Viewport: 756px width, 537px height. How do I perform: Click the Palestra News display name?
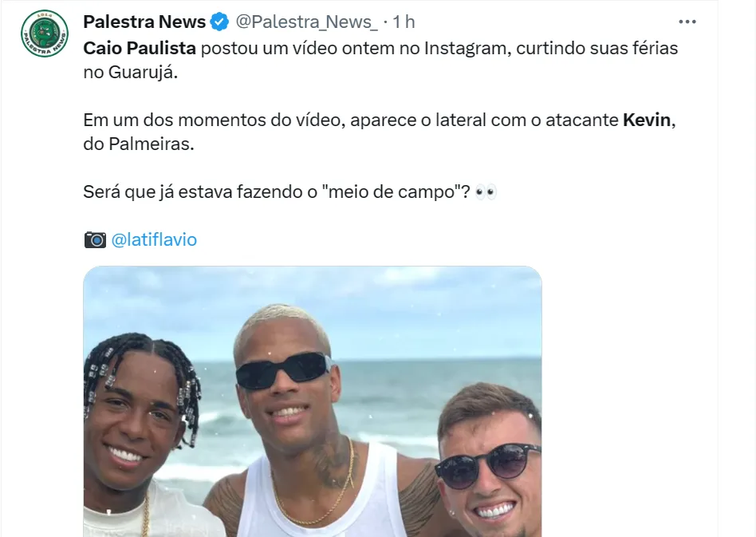pos(144,22)
